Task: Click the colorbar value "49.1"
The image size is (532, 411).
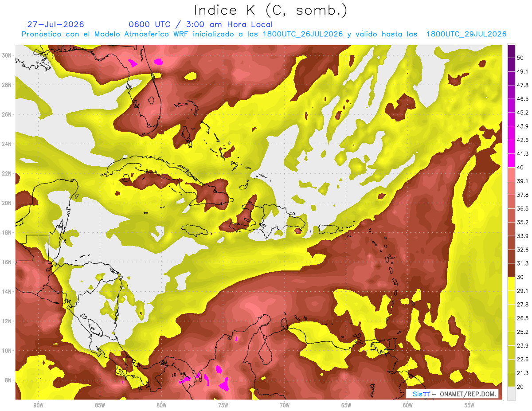Action: pyautogui.click(x=523, y=71)
